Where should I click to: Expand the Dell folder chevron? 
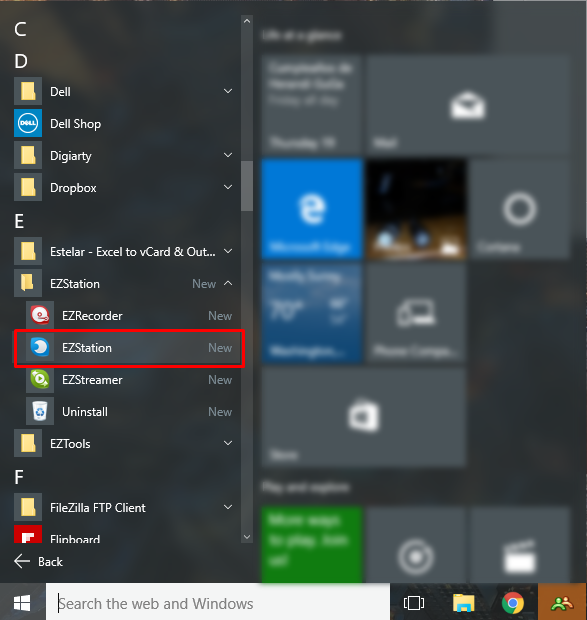point(228,91)
